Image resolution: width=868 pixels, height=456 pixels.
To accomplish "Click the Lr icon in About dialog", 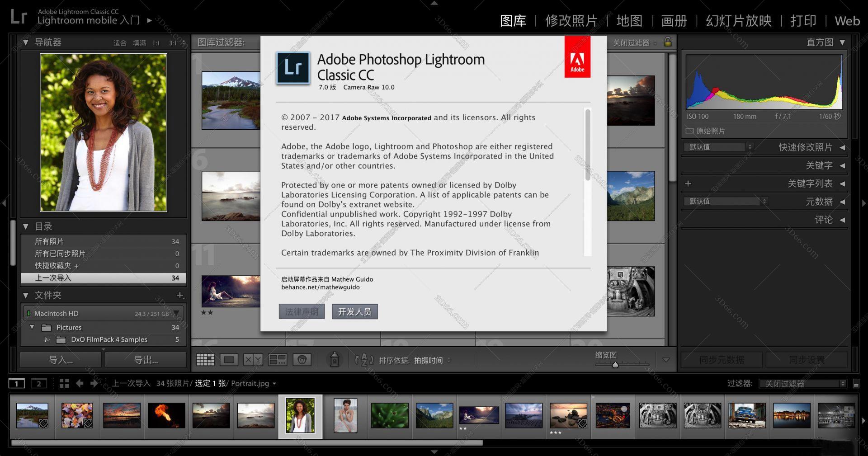I will click(x=293, y=68).
